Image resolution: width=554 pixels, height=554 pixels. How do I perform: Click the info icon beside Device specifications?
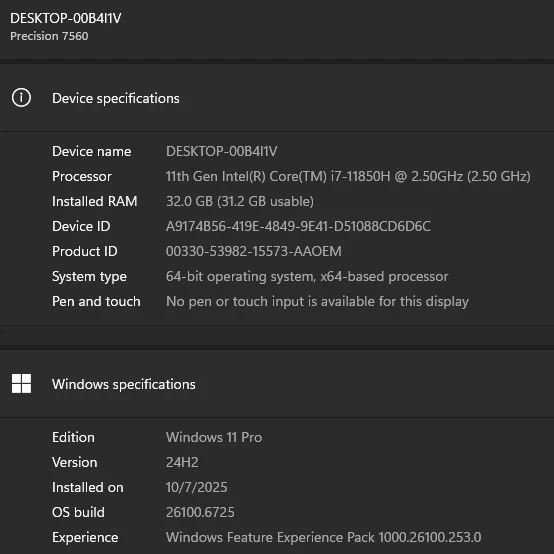pyautogui.click(x=21, y=98)
